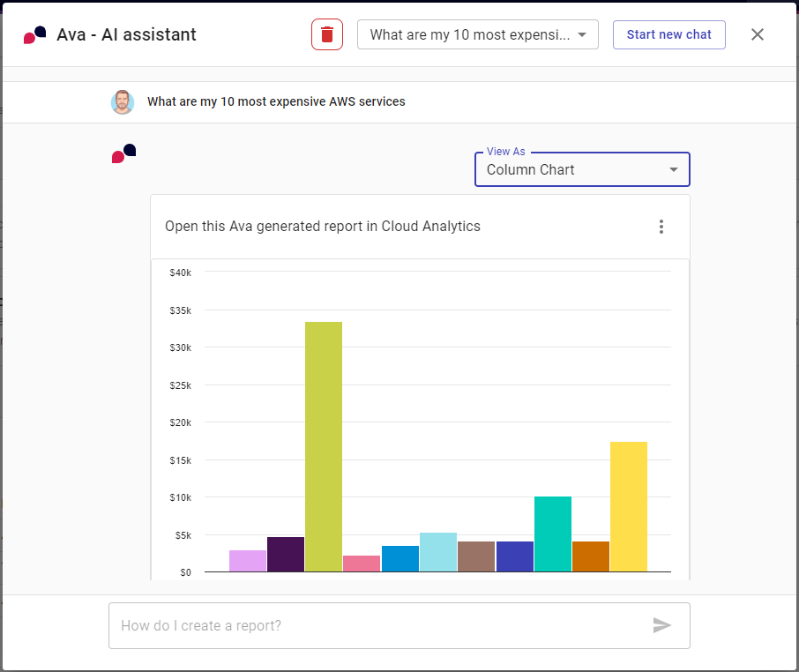The width and height of the screenshot is (799, 672).
Task: Expand the View As Column Chart dropdown
Action: pyautogui.click(x=581, y=169)
